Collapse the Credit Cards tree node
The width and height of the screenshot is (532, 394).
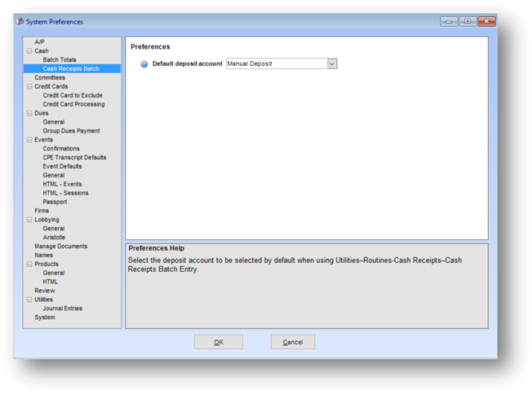tap(29, 86)
